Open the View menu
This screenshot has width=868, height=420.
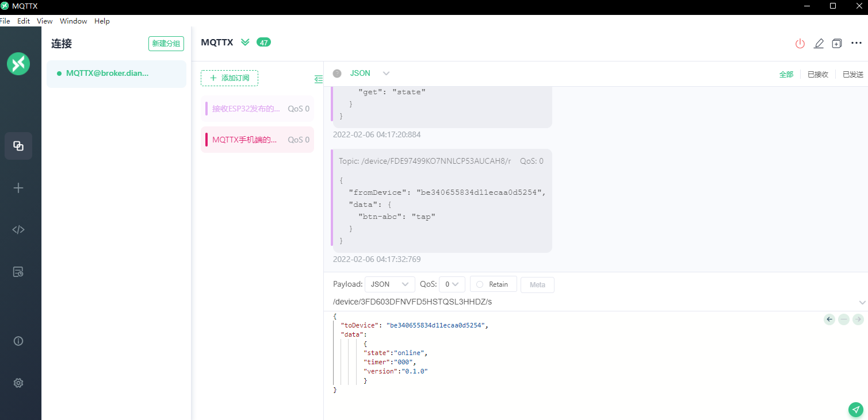(x=44, y=21)
